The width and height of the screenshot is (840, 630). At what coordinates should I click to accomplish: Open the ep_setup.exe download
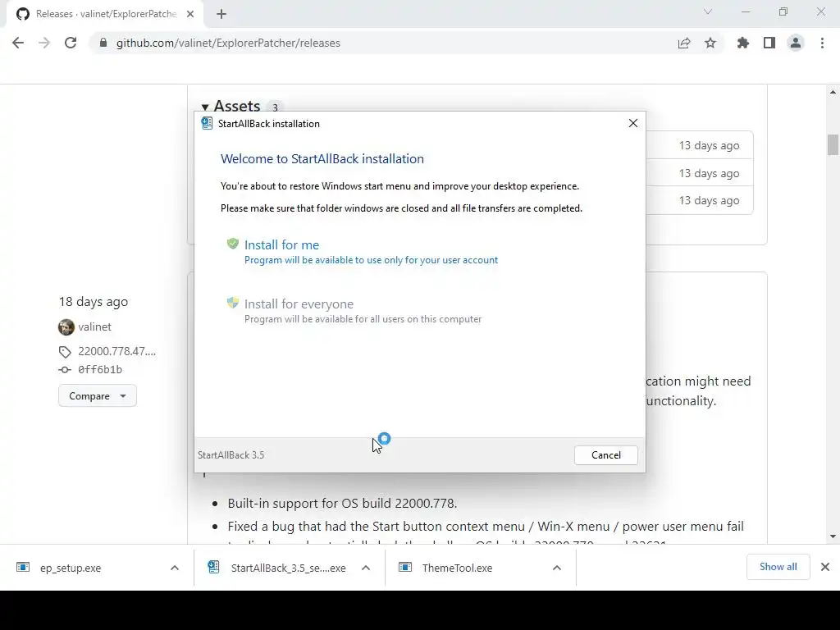point(71,568)
